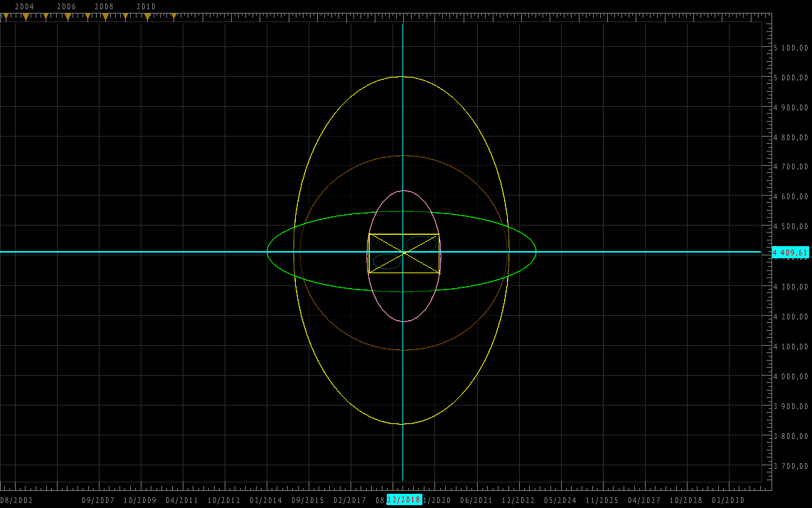This screenshot has width=812, height=508.
Task: Select the small teal ellipse in rectangle's lower-left
Action: [x=387, y=263]
